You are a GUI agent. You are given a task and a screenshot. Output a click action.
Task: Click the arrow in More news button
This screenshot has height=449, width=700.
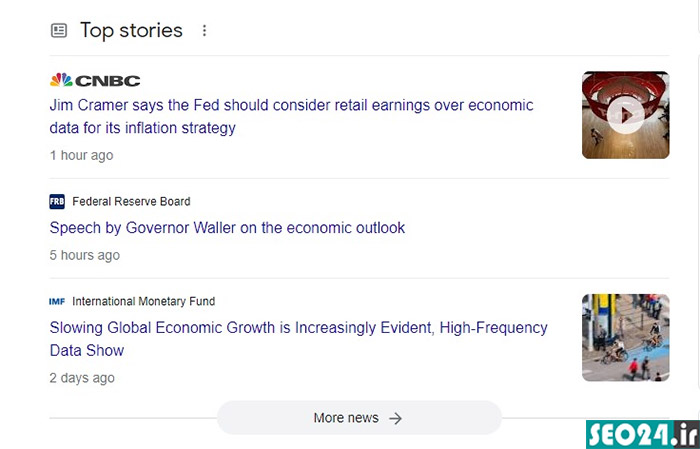[395, 418]
